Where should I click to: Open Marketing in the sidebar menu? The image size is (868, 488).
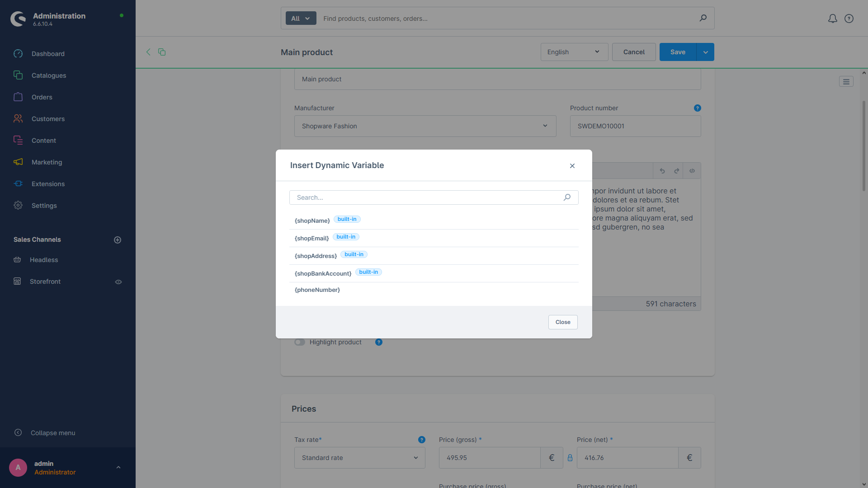pos(47,162)
